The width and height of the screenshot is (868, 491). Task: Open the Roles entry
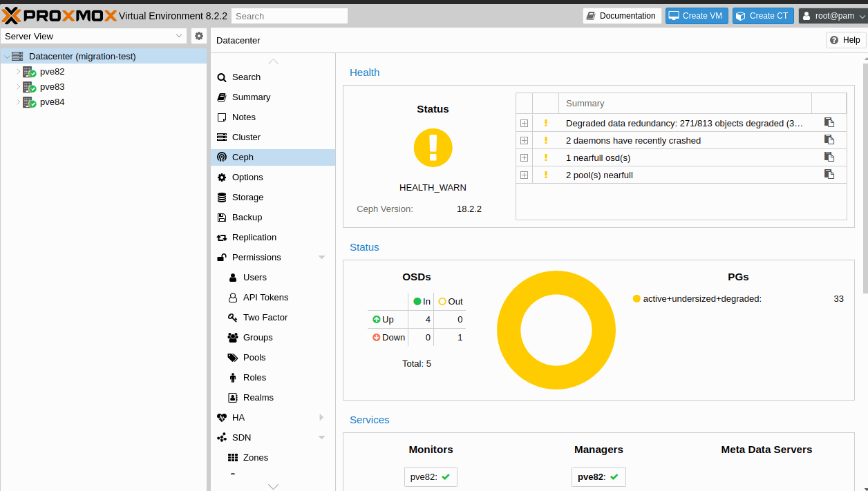point(273,378)
